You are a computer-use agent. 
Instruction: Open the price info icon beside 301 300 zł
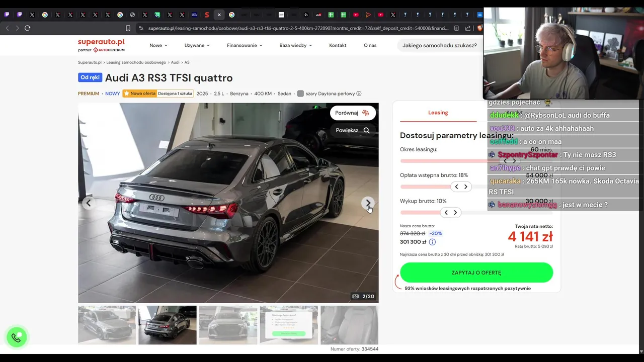coord(432,242)
